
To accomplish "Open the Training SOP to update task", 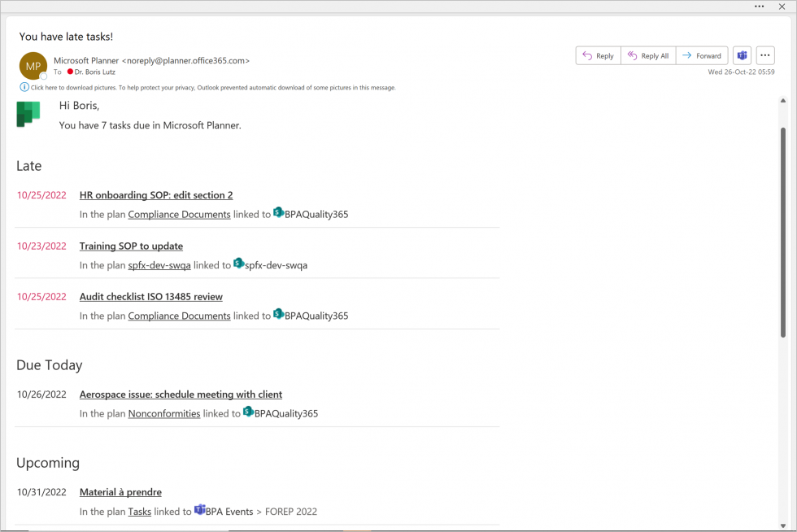I will 131,246.
